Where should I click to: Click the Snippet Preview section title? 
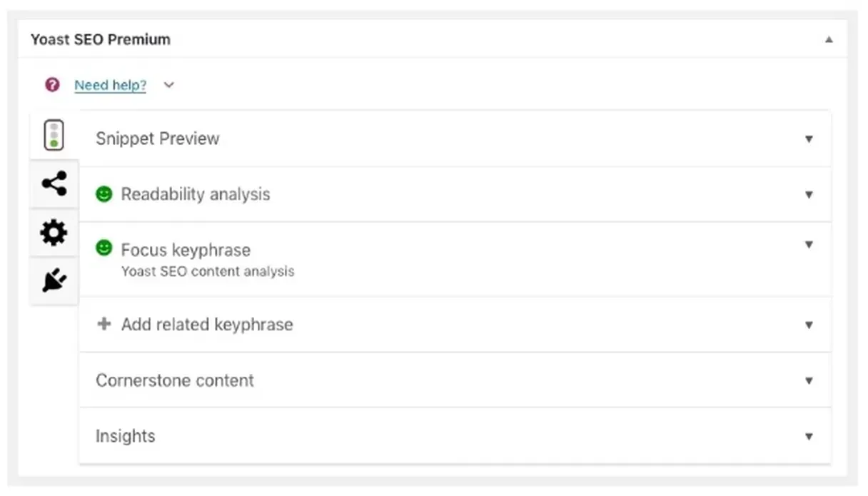click(157, 138)
